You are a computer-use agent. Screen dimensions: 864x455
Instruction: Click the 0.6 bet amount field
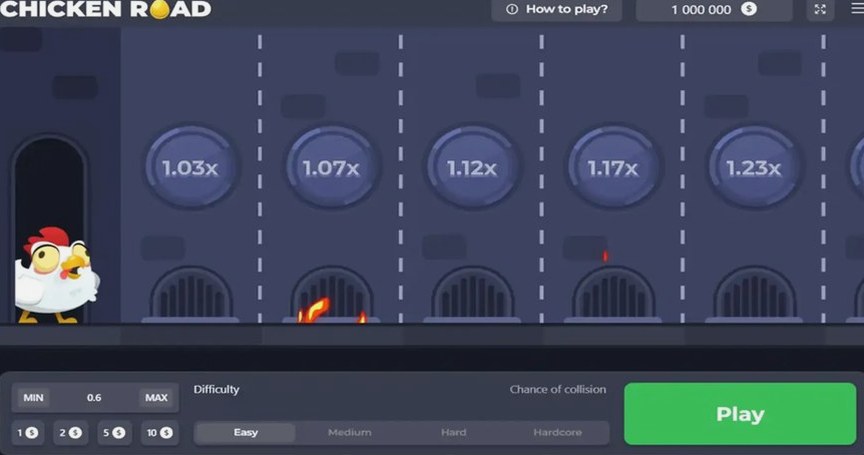pos(94,398)
